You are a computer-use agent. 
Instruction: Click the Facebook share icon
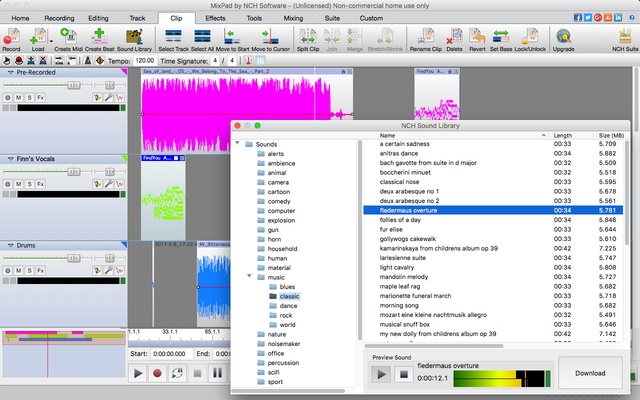click(578, 18)
